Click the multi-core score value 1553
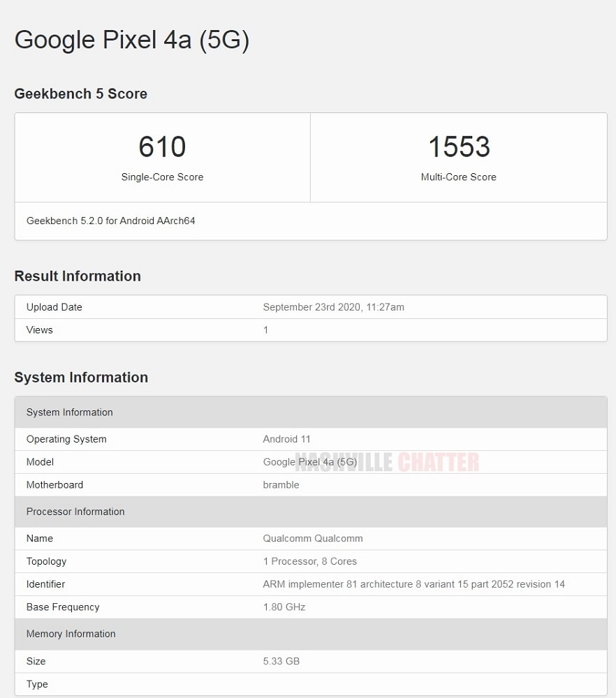Screen dimensions: 616x698 pyautogui.click(x=459, y=147)
